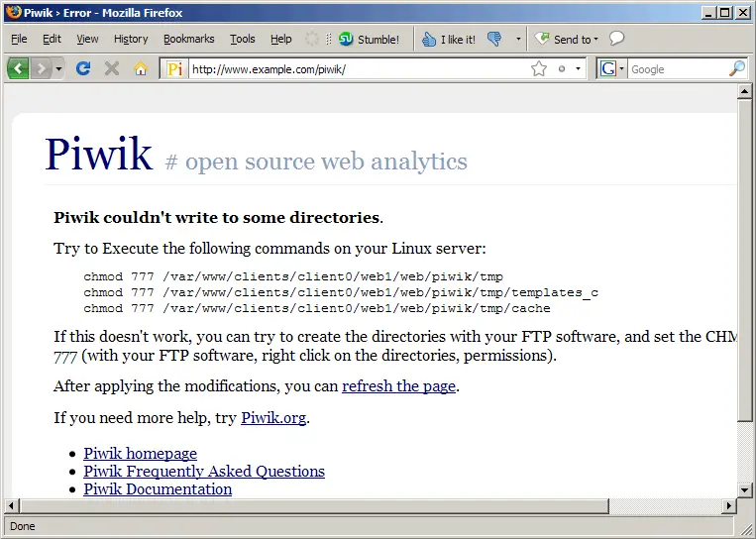Viewport: 756px width, 539px height.
Task: Open the Piwik.org link
Action: click(273, 417)
